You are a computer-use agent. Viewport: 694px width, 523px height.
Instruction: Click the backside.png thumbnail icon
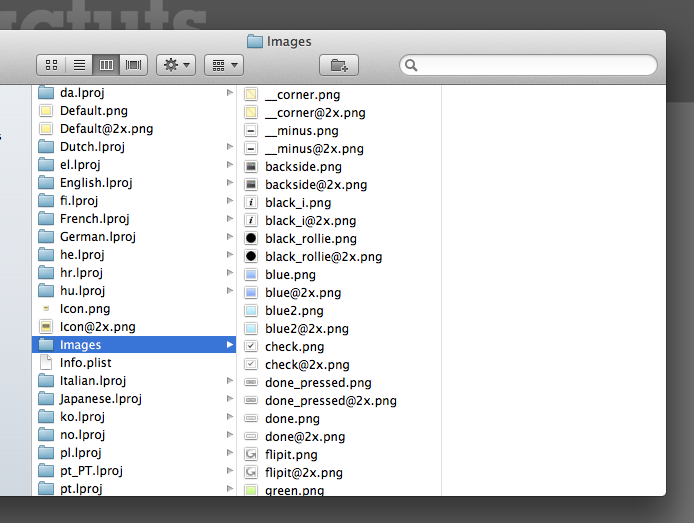tap(251, 166)
